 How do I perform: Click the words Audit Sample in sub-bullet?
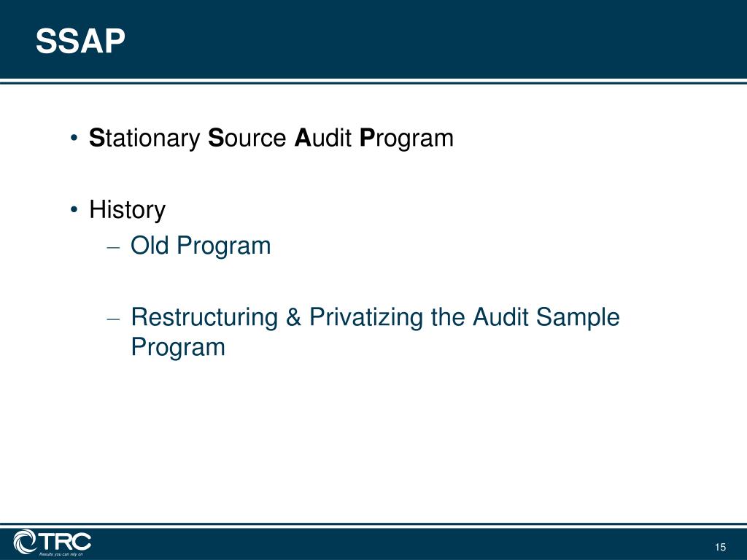(546, 317)
